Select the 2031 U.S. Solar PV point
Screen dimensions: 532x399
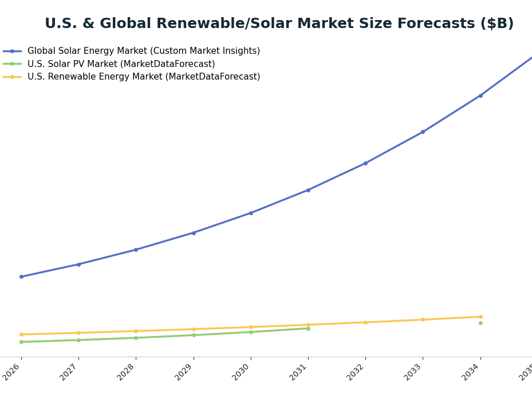(x=309, y=329)
